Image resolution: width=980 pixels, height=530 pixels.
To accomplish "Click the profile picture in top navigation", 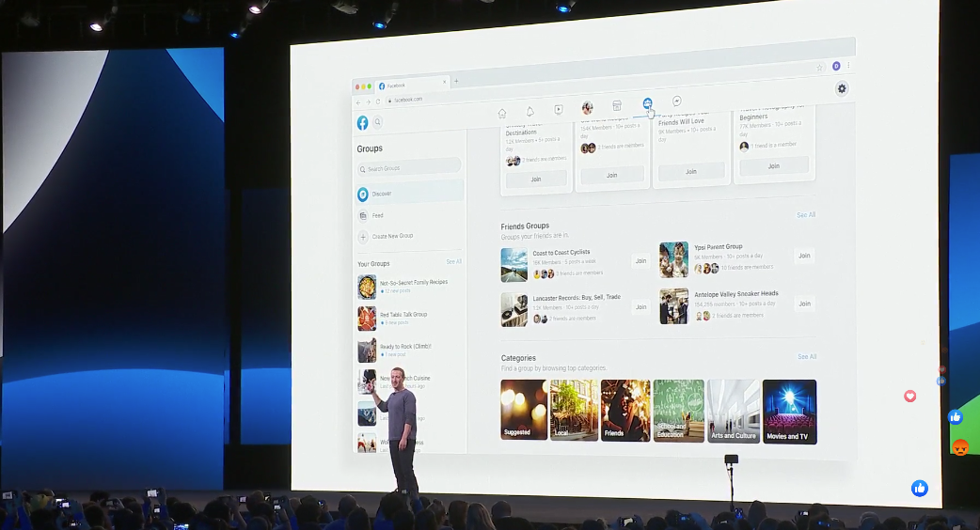I will (x=588, y=107).
